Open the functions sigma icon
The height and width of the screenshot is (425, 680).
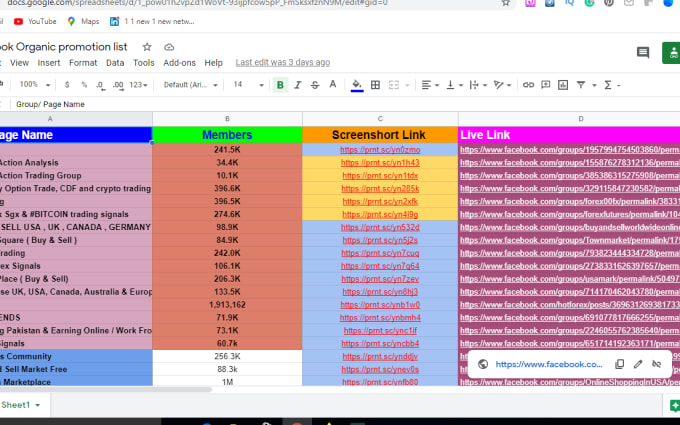tap(608, 85)
